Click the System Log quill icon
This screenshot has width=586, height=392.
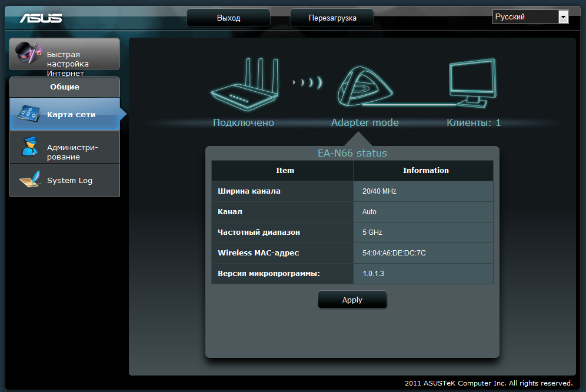[x=30, y=179]
